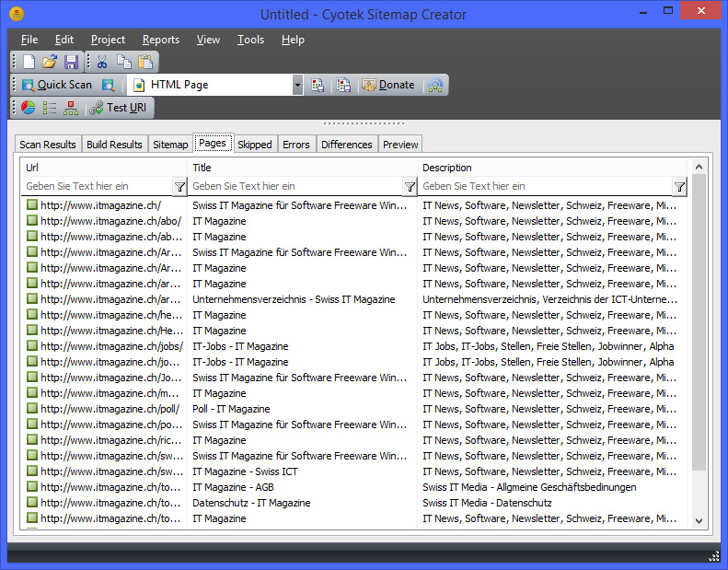Click the green list view icon
This screenshot has height=570, width=728.
pyautogui.click(x=50, y=108)
